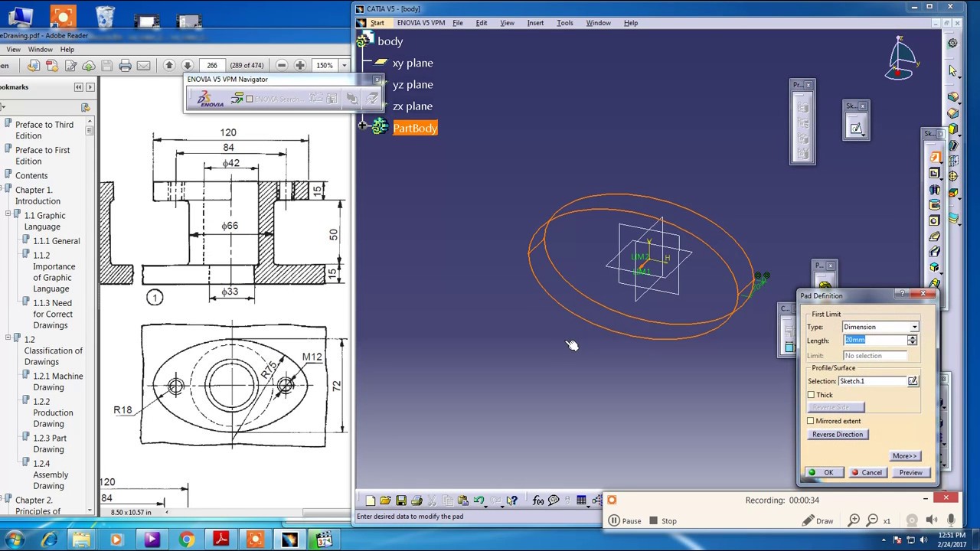This screenshot has width=980, height=551.
Task: Enable the Thick checkbox
Action: pos(811,395)
